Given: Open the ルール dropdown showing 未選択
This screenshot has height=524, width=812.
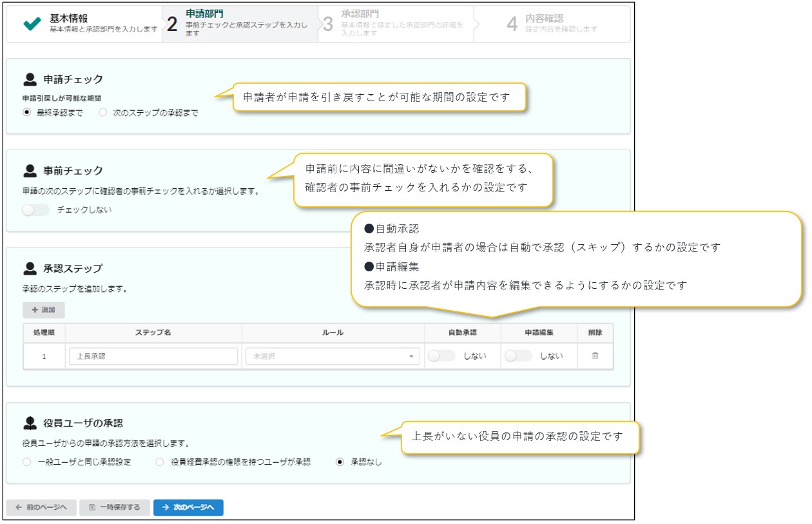Looking at the screenshot, I should coord(333,356).
